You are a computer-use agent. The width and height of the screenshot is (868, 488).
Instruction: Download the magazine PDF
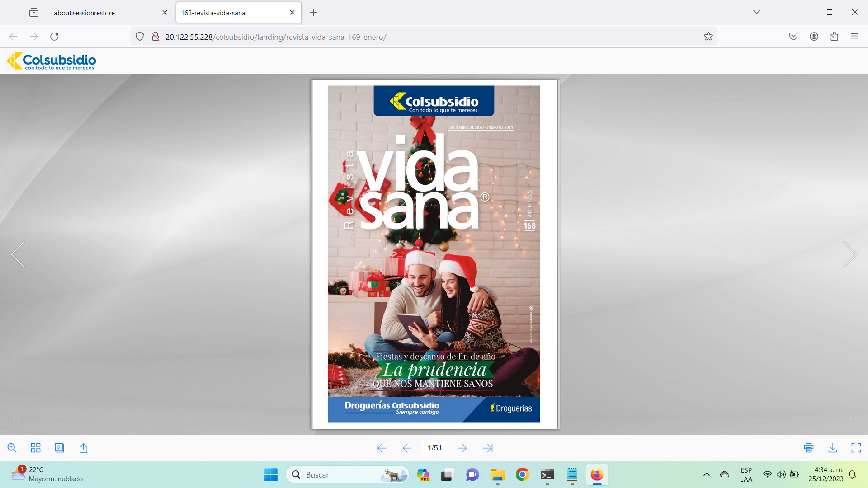click(833, 448)
